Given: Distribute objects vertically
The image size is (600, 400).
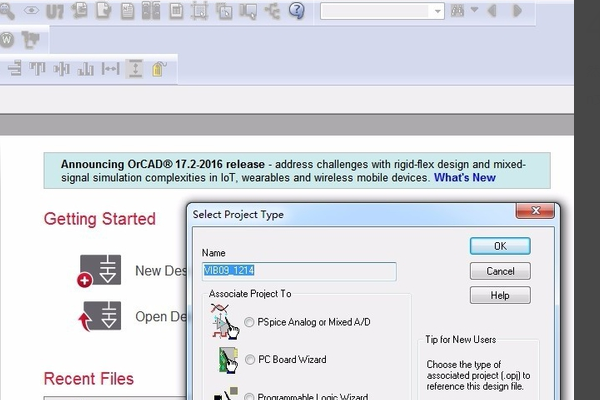Looking at the screenshot, I should [x=135, y=69].
